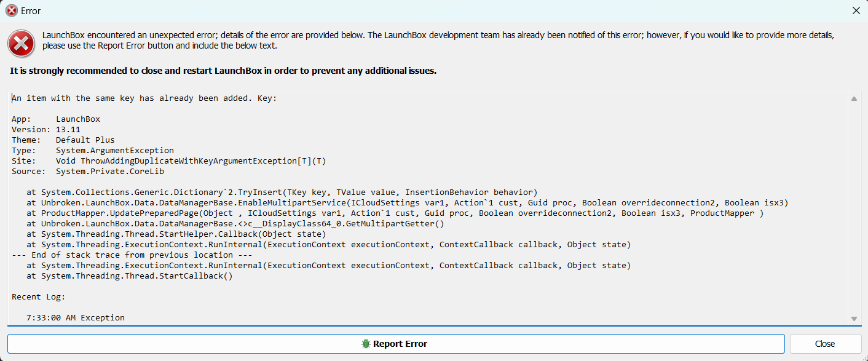868x361 pixels.
Task: Click the GetMultipartGetter stack trace line
Action: 235,224
